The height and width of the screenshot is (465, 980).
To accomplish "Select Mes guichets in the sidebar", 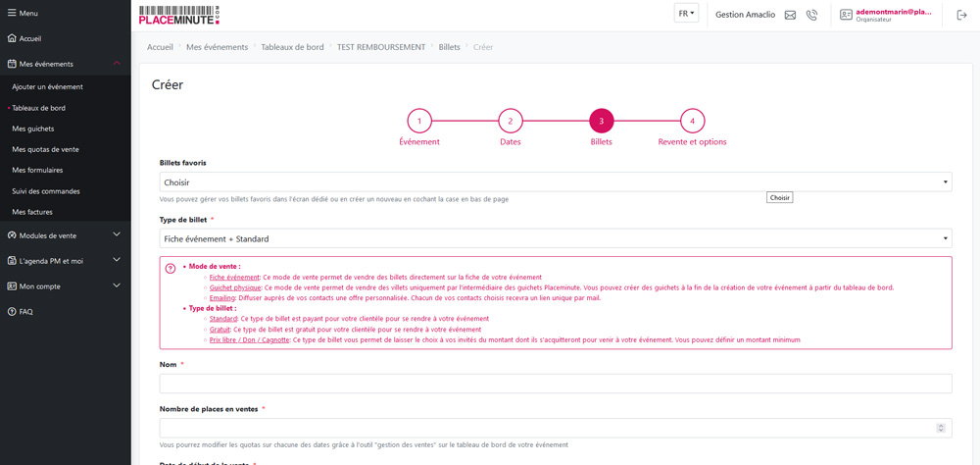I will 33,129.
